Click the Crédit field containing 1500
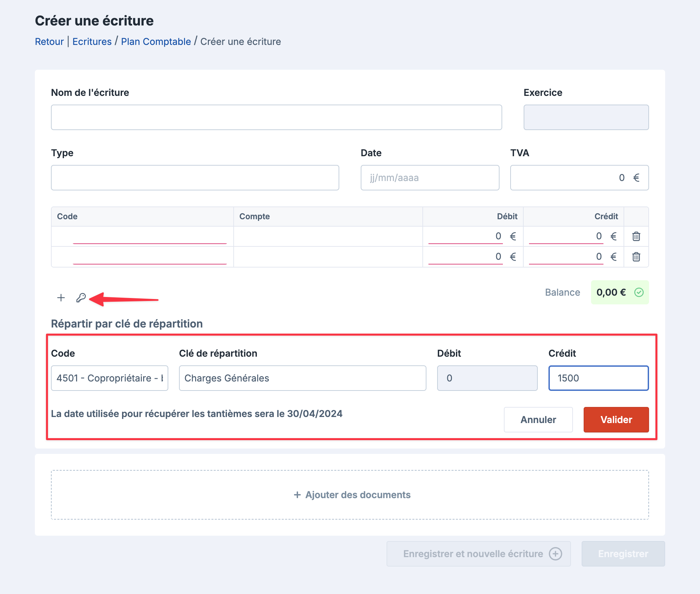The height and width of the screenshot is (594, 700). tap(598, 378)
